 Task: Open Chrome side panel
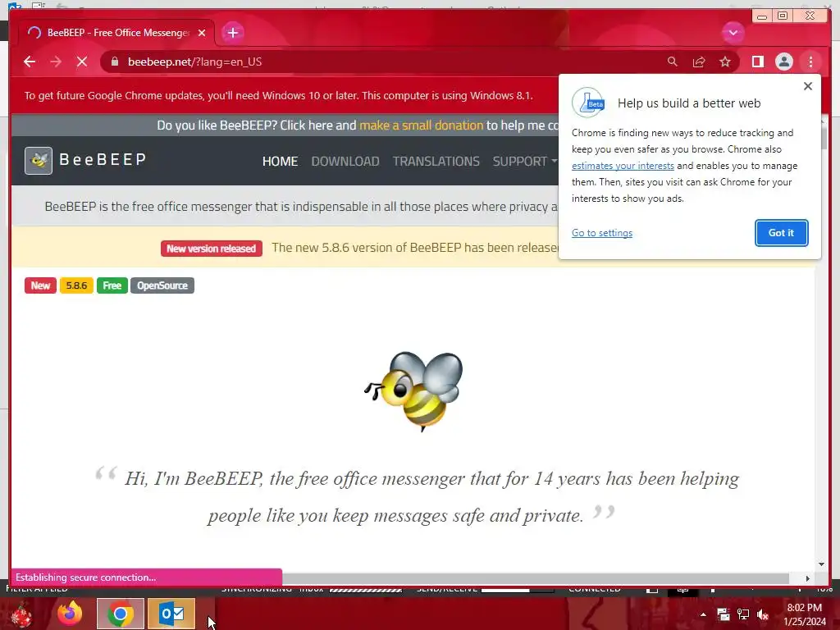click(x=757, y=62)
